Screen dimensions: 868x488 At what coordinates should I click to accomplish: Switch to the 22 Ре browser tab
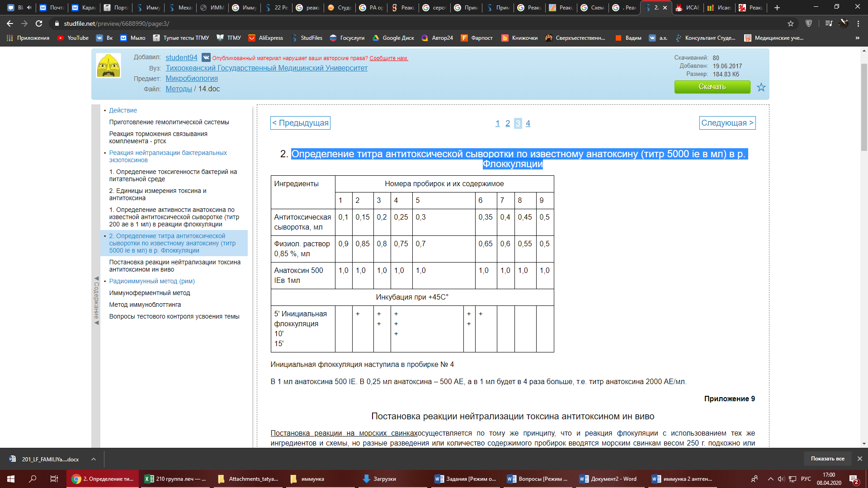pyautogui.click(x=276, y=8)
